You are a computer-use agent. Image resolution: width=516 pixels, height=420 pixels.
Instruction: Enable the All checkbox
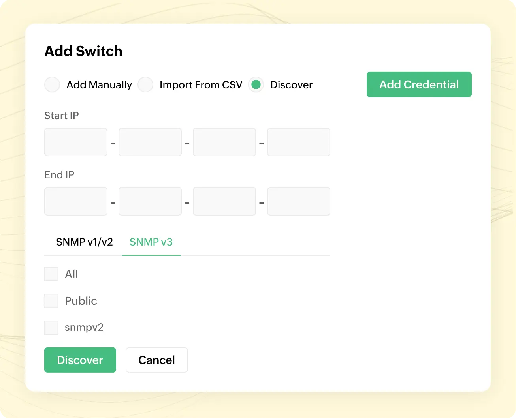[x=51, y=274]
